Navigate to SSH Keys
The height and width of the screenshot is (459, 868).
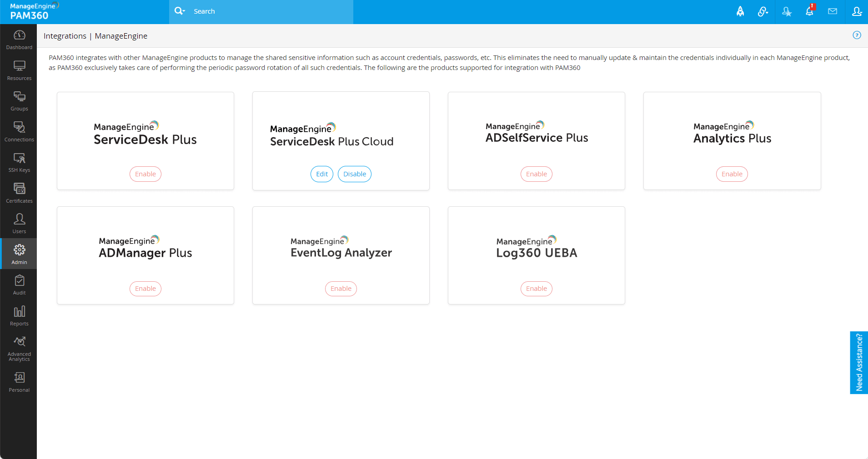point(19,162)
